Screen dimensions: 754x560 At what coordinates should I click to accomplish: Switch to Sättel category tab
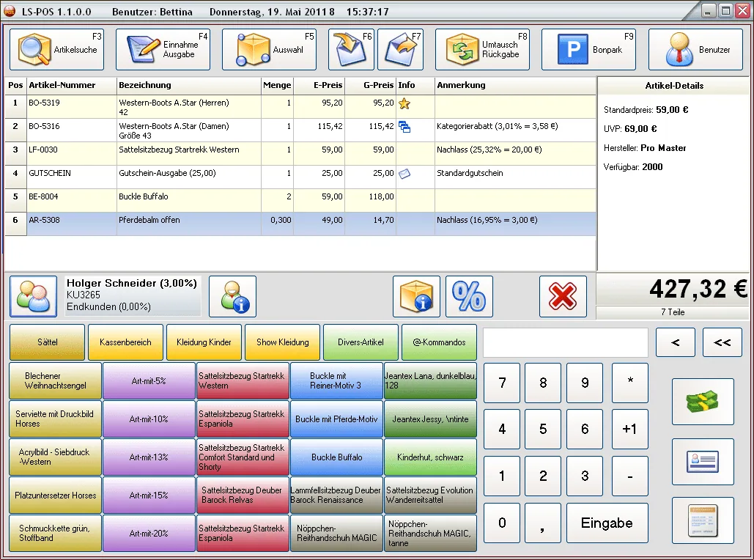point(47,342)
